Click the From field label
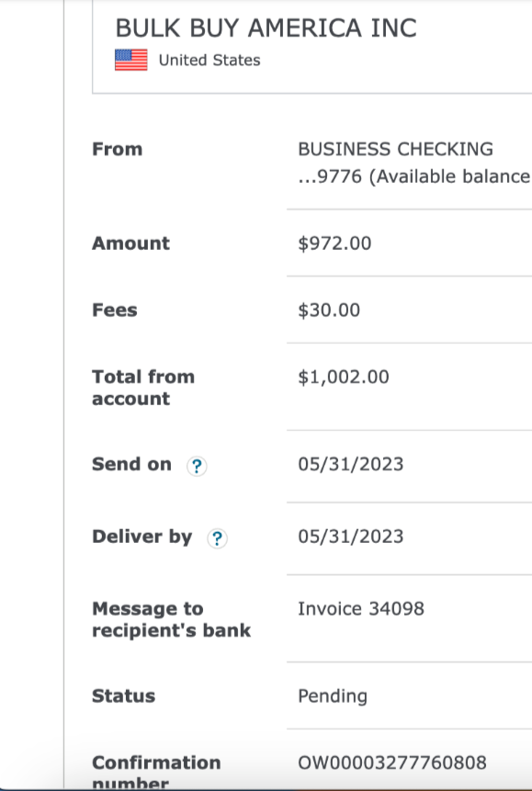 117,150
